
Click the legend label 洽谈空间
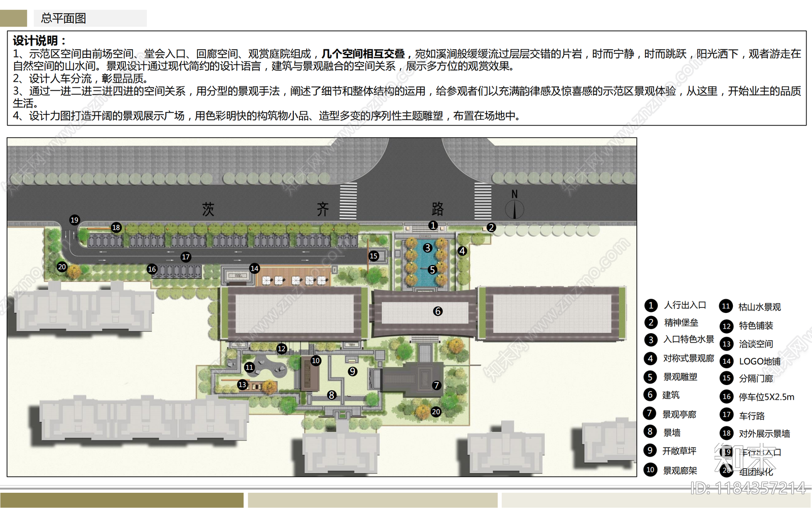tap(756, 344)
